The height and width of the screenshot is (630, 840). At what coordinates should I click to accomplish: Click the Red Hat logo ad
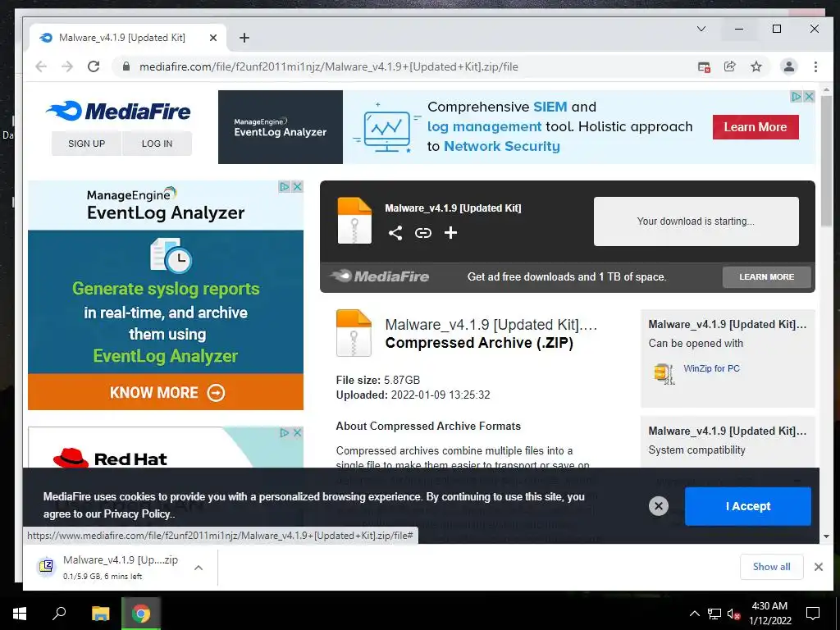pyautogui.click(x=111, y=459)
